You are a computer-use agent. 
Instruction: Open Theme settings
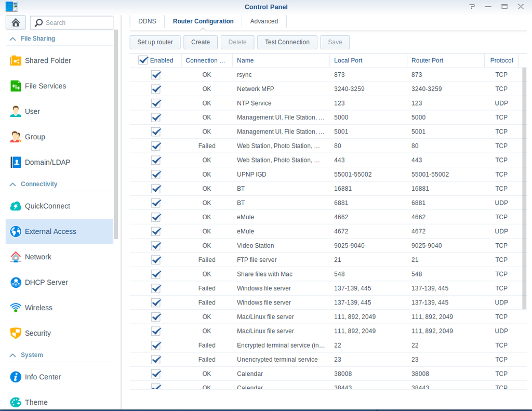(59, 403)
